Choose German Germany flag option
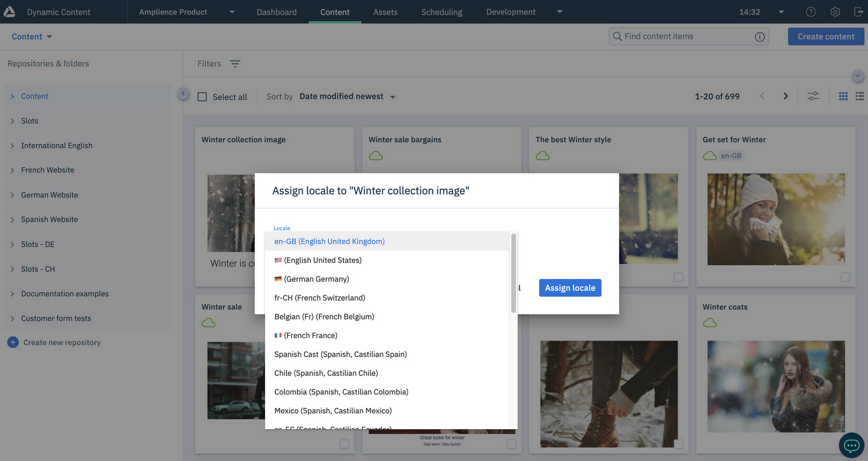The height and width of the screenshot is (461, 868). click(x=387, y=279)
